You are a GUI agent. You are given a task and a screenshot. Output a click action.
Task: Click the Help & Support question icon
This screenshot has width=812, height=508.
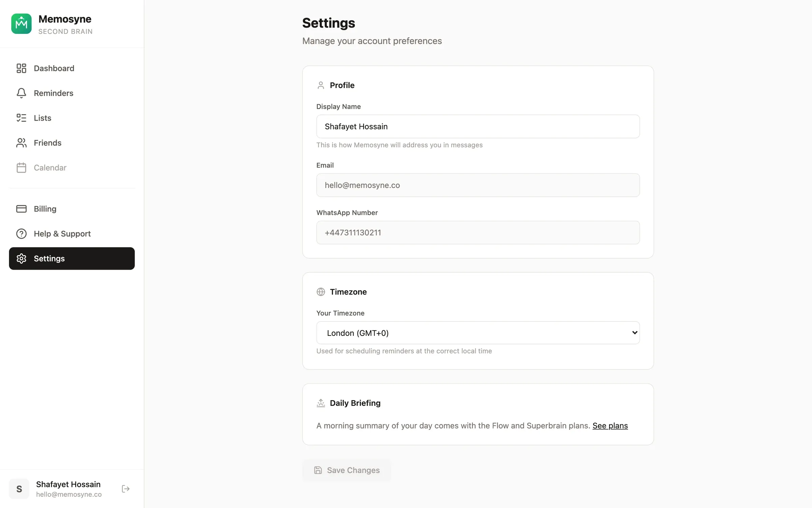coord(21,234)
